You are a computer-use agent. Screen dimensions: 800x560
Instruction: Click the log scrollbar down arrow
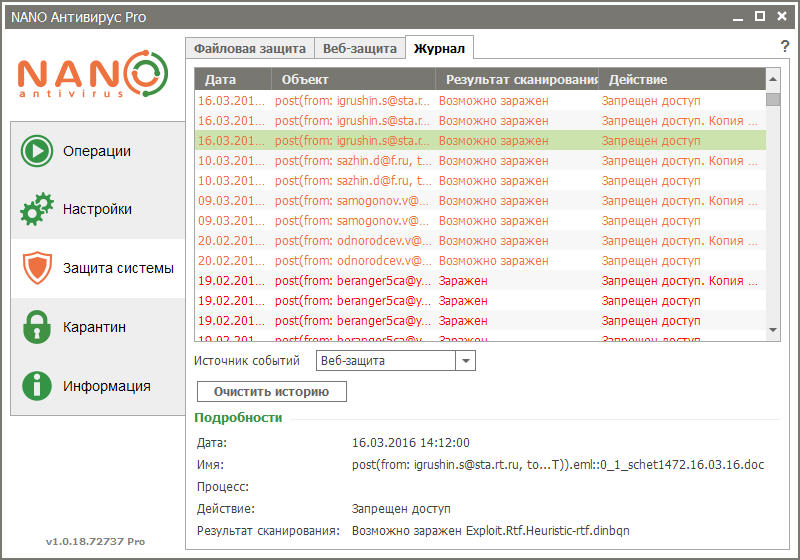[773, 330]
